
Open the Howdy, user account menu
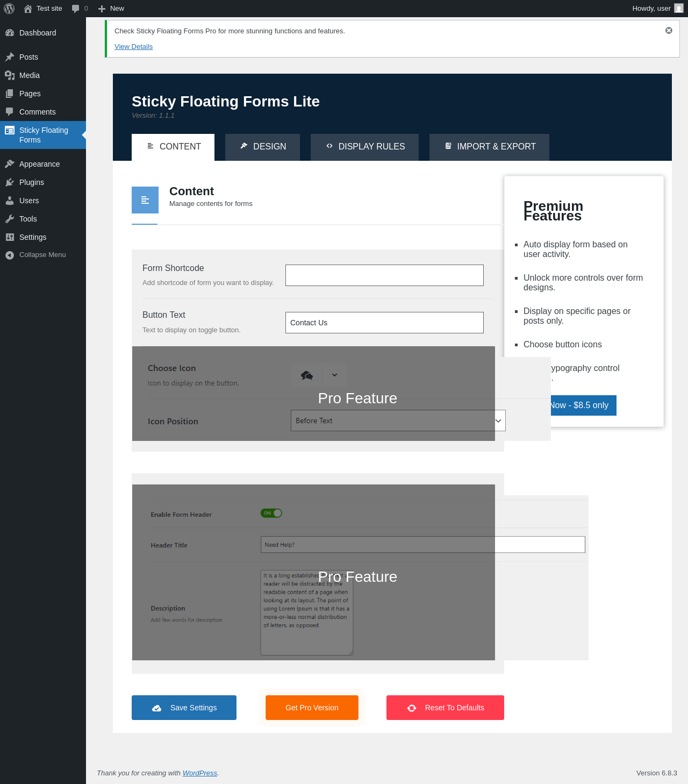pyautogui.click(x=657, y=9)
